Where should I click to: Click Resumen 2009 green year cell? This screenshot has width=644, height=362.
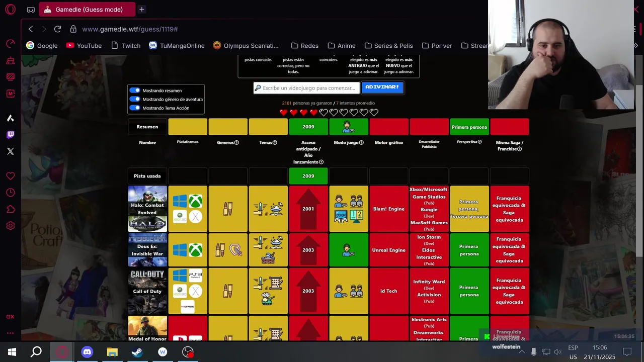pyautogui.click(x=308, y=127)
